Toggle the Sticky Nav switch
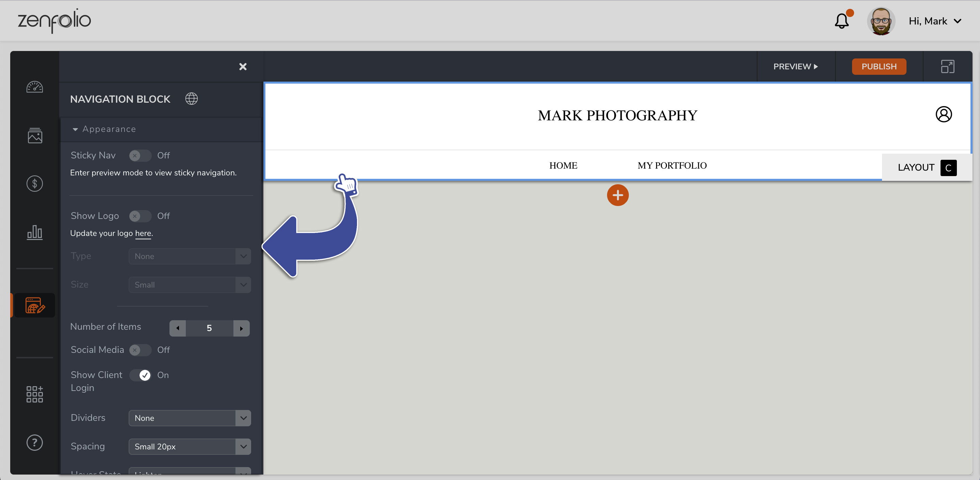The image size is (980, 480). coord(140,155)
